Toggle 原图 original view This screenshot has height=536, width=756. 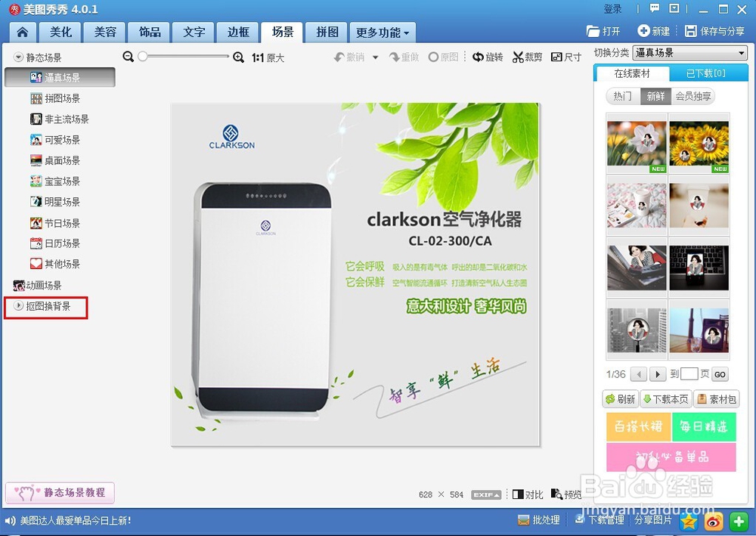pos(444,57)
